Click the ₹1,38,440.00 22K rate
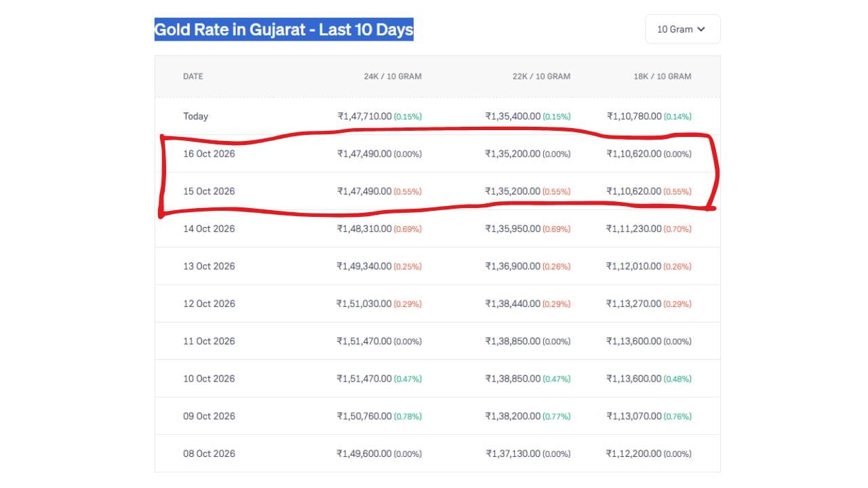 click(x=513, y=304)
